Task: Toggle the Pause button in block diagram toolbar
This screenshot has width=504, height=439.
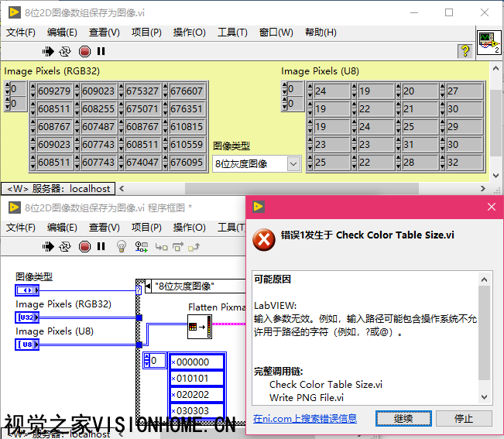Action: click(x=101, y=246)
